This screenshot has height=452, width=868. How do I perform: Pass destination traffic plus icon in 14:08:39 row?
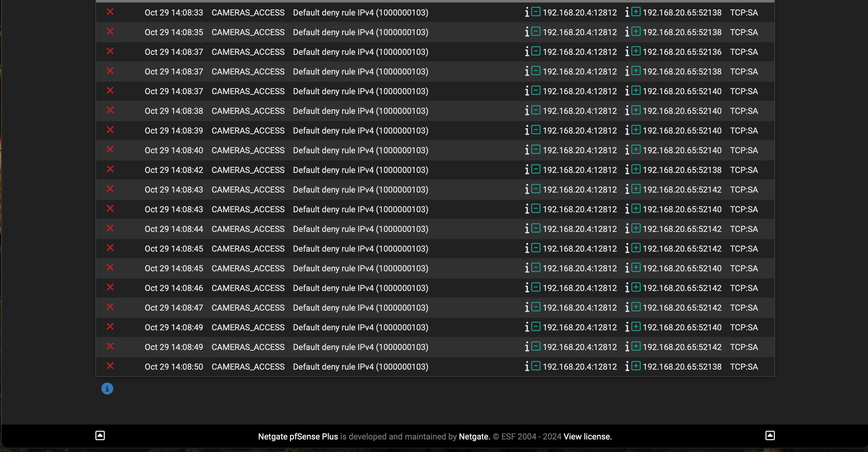[636, 130]
